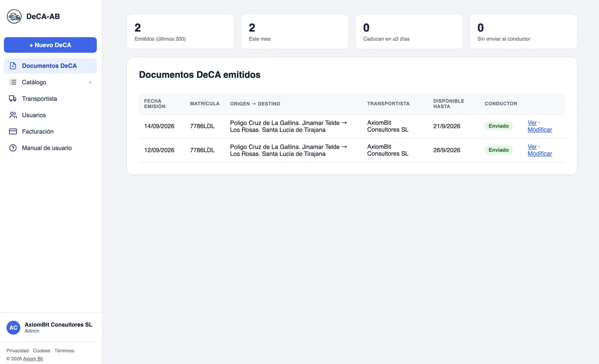Go to the Usuarios section

50,115
